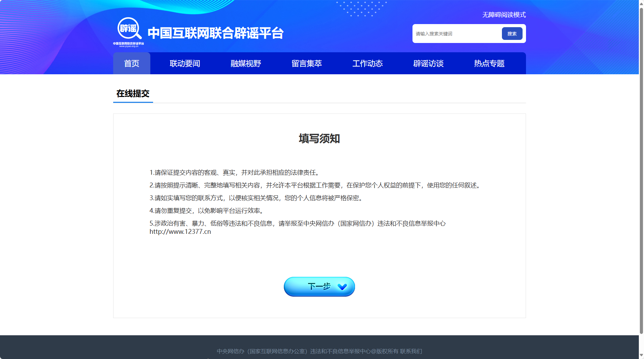The height and width of the screenshot is (359, 644).
Task: Open the 无障碍阅读模式 accessibility mode
Action: click(x=503, y=15)
